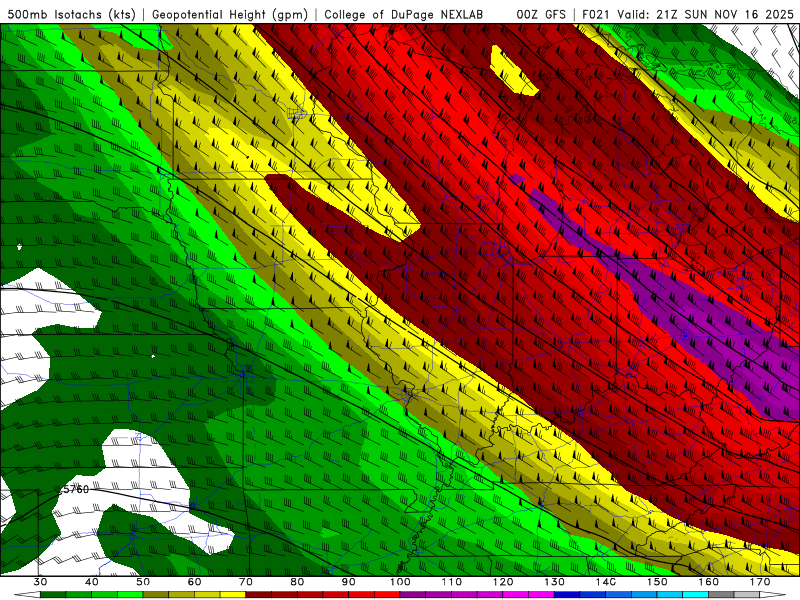
Task: Click the first dark green color bar swatch
Action: pos(53,595)
